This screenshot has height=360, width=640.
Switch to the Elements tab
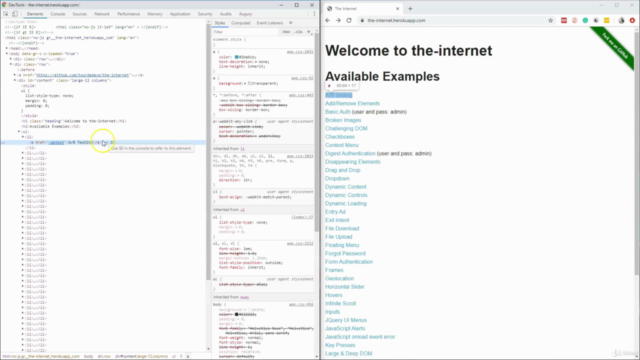coord(35,14)
